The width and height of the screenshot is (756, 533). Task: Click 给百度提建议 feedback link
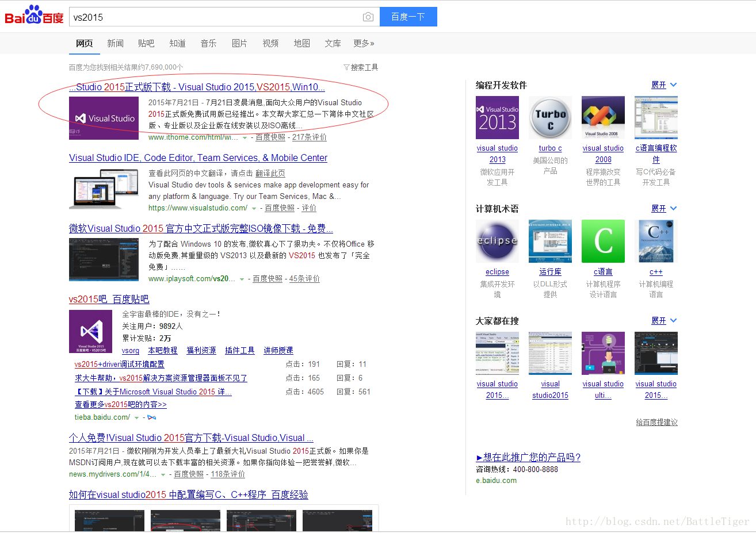pyautogui.click(x=656, y=423)
